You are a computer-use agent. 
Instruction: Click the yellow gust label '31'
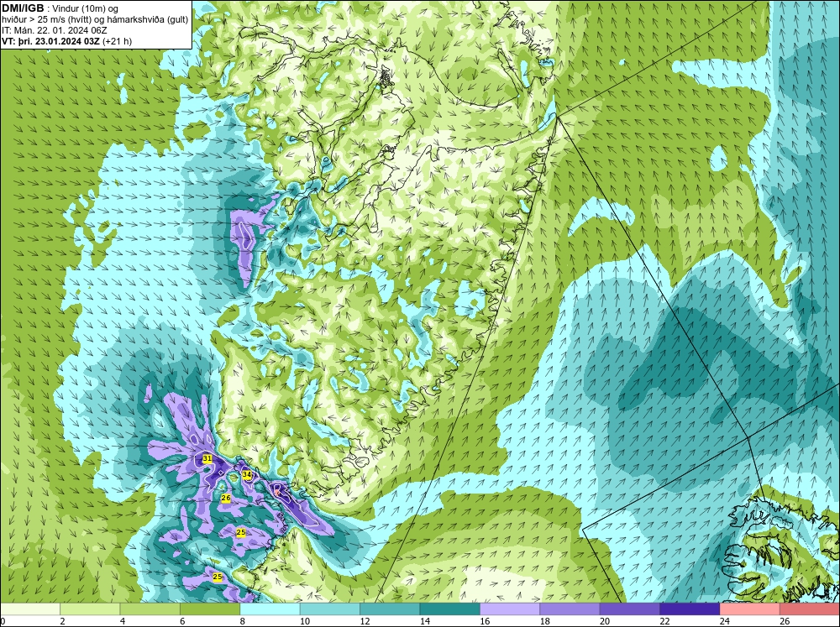pos(207,459)
